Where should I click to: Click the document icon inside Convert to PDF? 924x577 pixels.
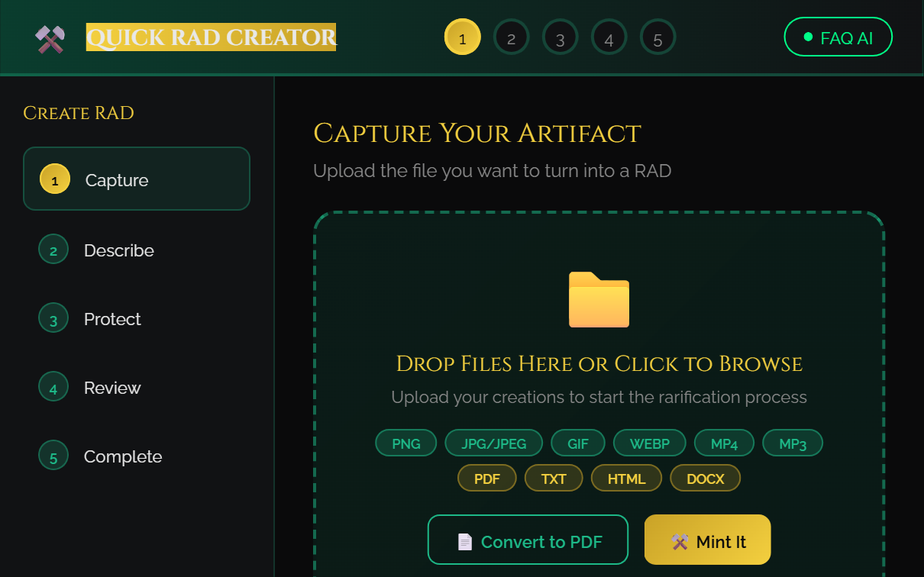[464, 540]
